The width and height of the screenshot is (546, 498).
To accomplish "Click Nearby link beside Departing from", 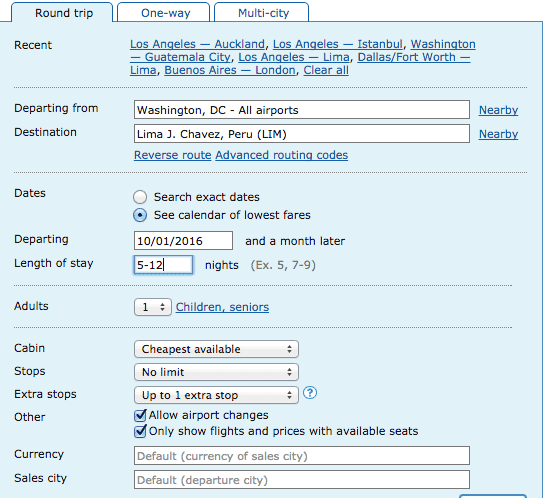I will (498, 110).
